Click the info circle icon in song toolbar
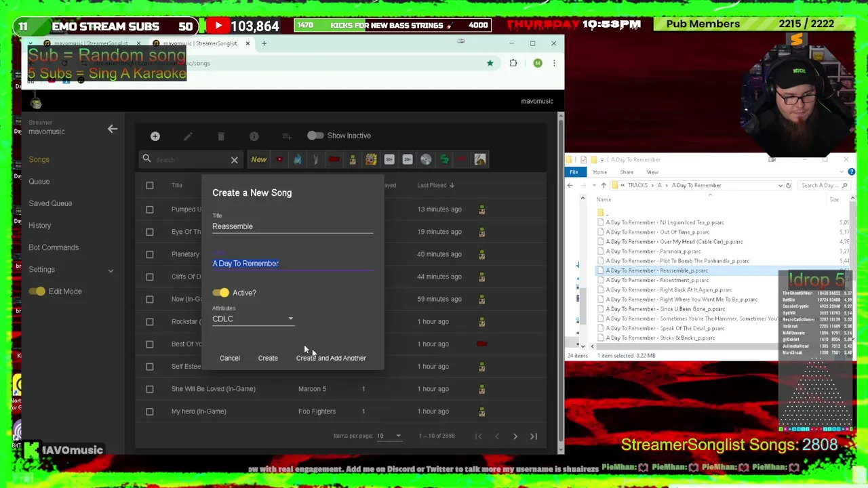 click(254, 136)
